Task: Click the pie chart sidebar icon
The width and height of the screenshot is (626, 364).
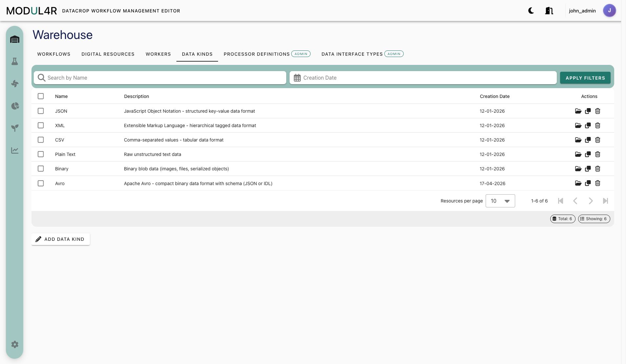Action: click(15, 106)
